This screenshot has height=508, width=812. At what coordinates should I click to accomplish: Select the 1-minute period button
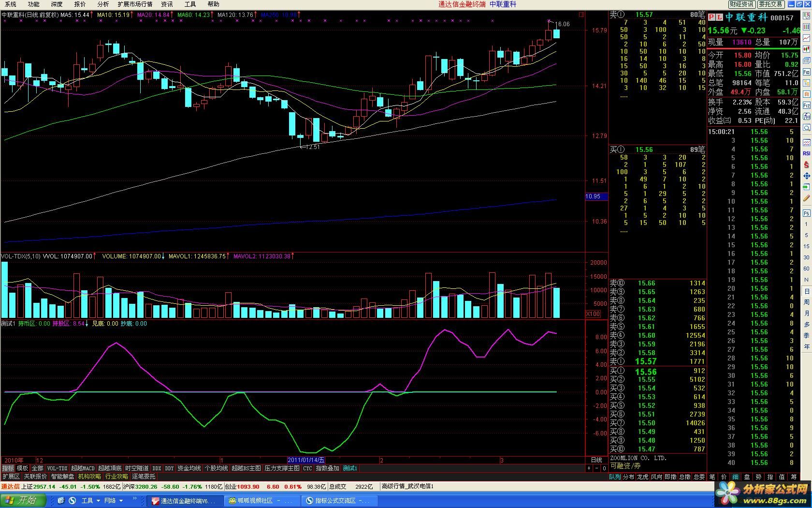point(806,224)
